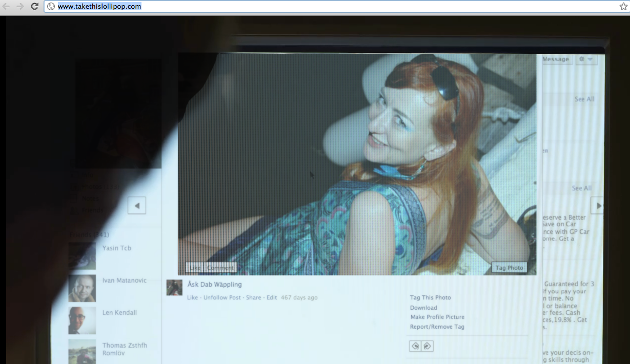
Task: Click the Message button
Action: tap(556, 59)
